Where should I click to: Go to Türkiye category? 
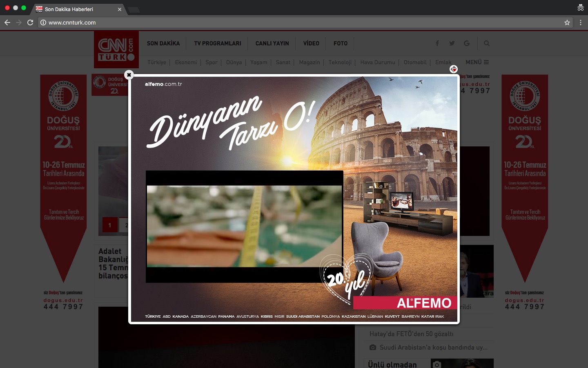point(157,62)
